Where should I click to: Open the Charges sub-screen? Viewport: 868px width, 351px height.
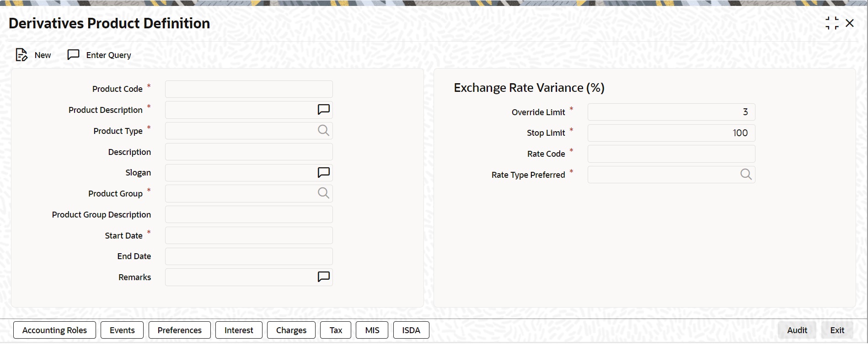(x=291, y=330)
